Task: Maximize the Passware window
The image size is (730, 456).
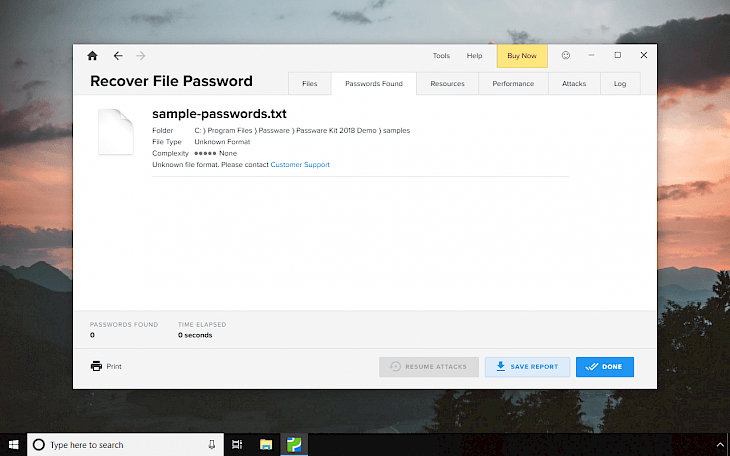Action: click(x=617, y=55)
